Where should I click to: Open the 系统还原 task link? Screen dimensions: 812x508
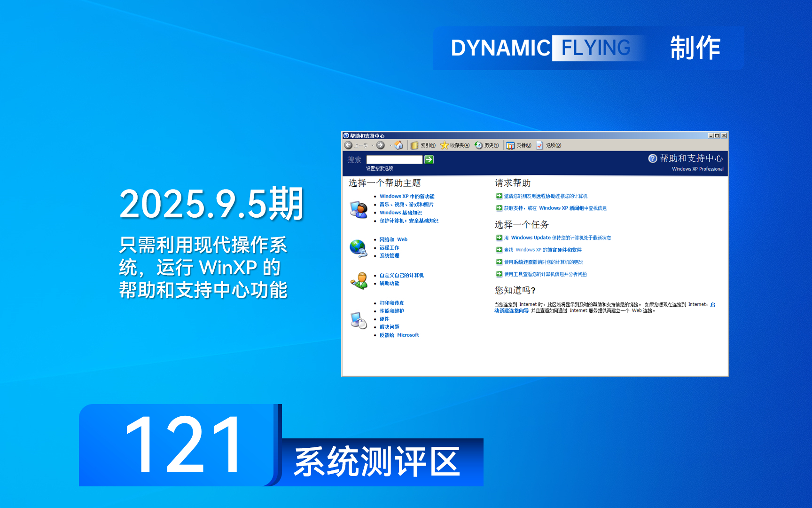tap(544, 262)
